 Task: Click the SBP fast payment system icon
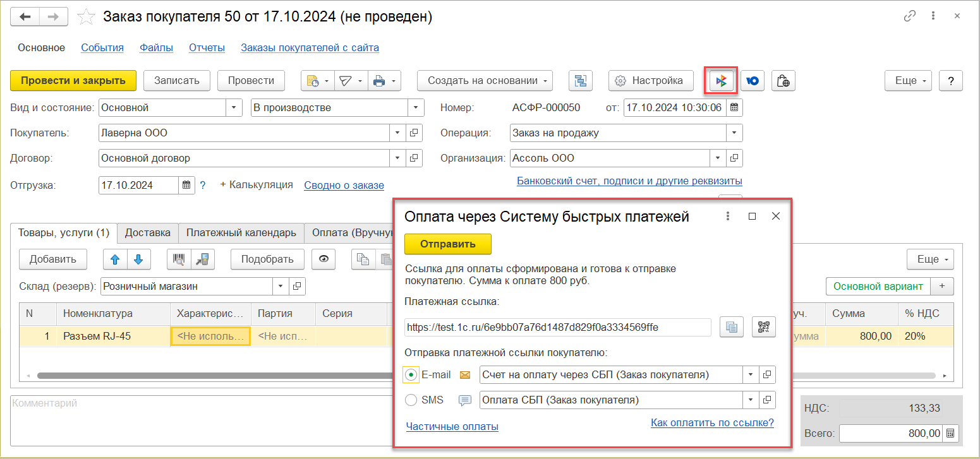coord(722,81)
